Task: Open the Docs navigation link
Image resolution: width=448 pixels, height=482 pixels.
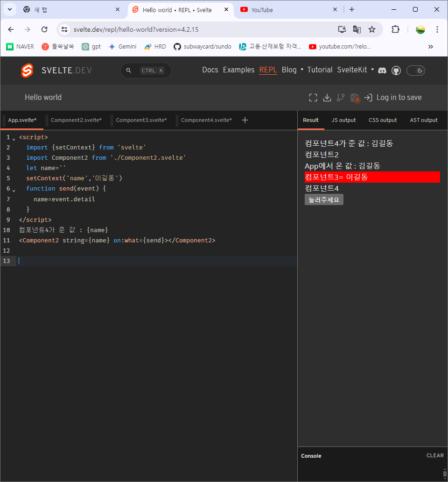Action: click(x=210, y=70)
